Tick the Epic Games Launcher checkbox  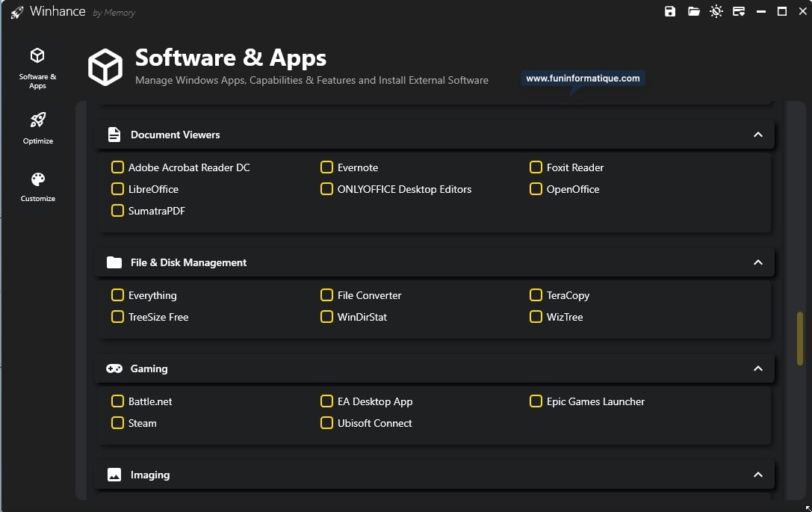pyautogui.click(x=536, y=401)
